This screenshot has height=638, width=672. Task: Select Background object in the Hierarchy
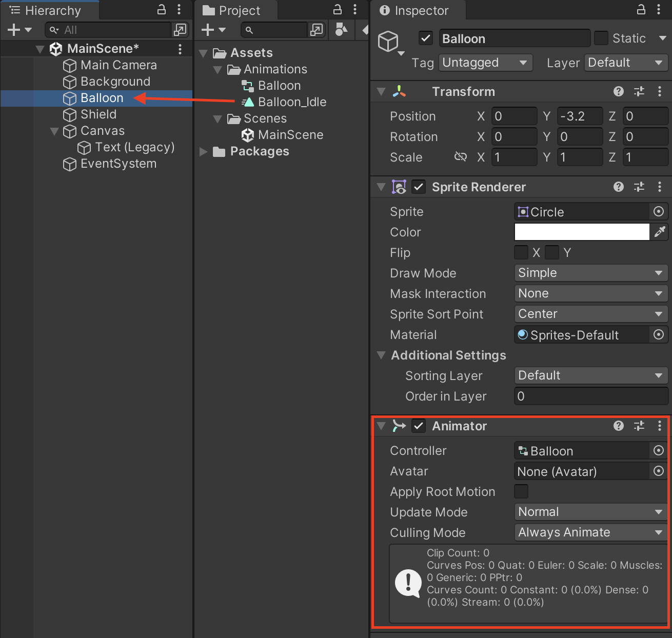pyautogui.click(x=115, y=82)
